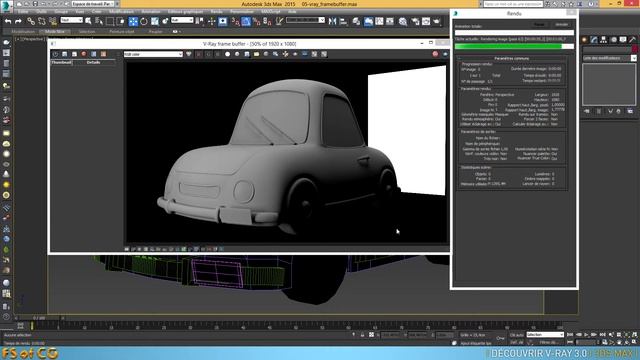The image size is (640, 360).
Task: Open the Modificateurs menu
Action: coord(121,11)
